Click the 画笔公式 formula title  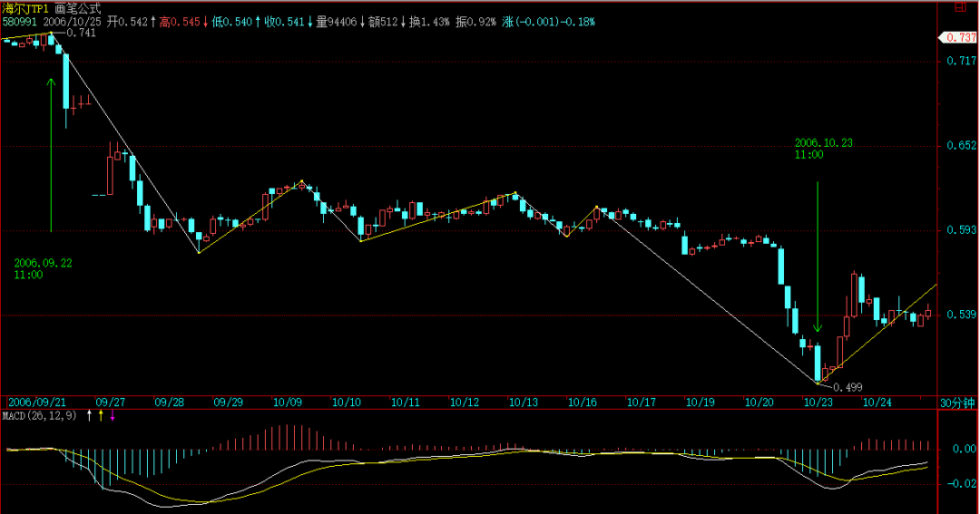pyautogui.click(x=77, y=9)
